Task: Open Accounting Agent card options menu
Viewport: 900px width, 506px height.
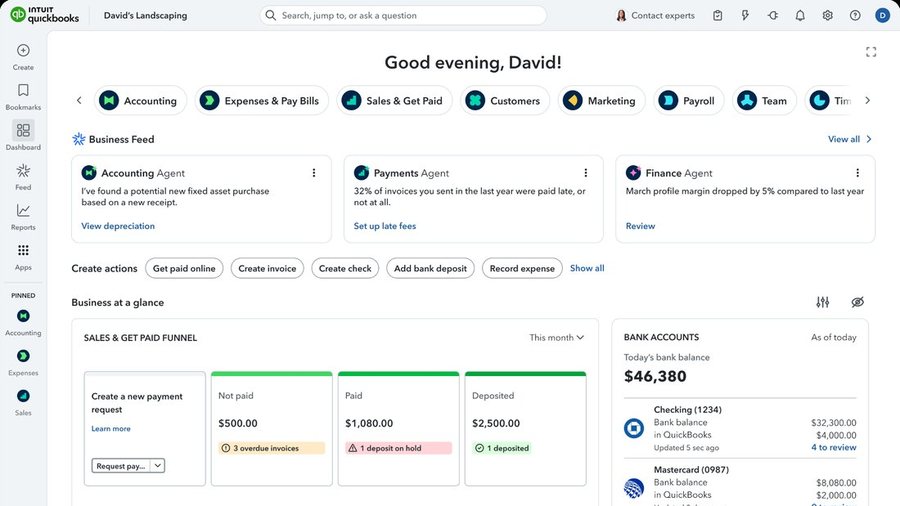Action: (x=314, y=173)
